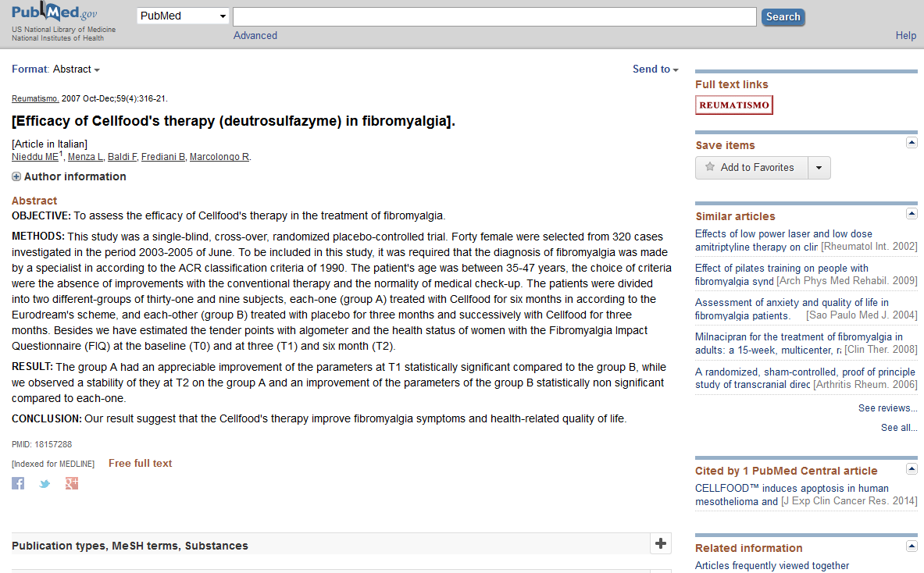The height and width of the screenshot is (573, 924).
Task: Click the article title about Cellfood's therapy
Action: (x=234, y=121)
